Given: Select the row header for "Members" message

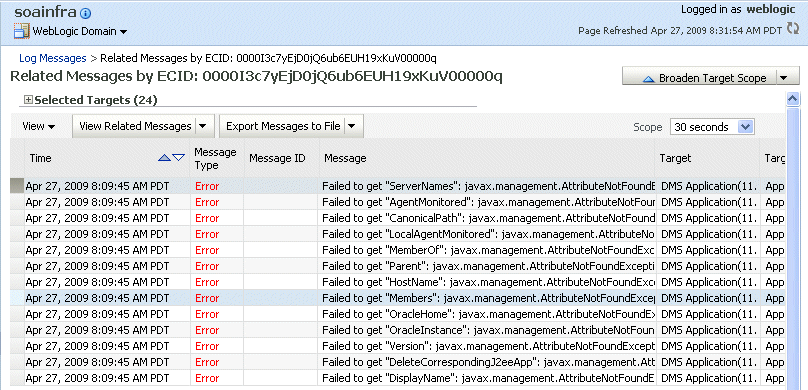Looking at the screenshot, I should 17,298.
